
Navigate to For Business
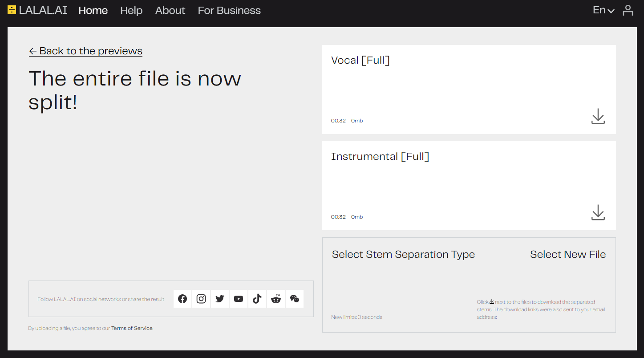(x=229, y=10)
